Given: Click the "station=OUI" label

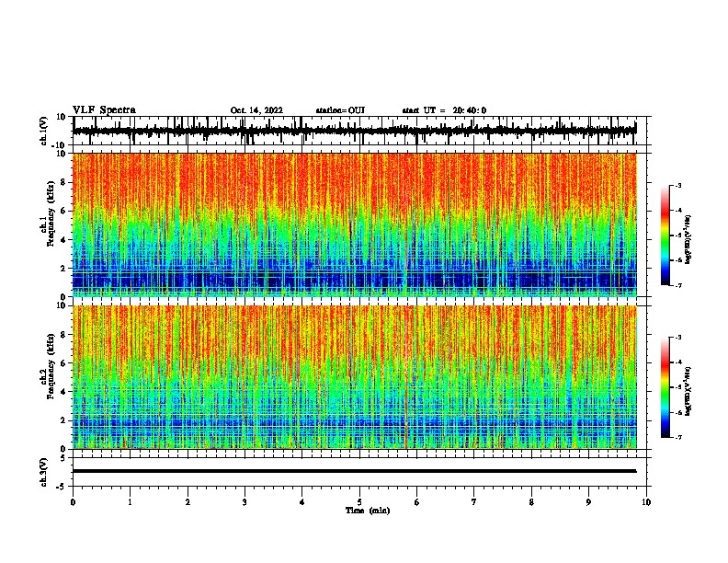Looking at the screenshot, I should 340,110.
